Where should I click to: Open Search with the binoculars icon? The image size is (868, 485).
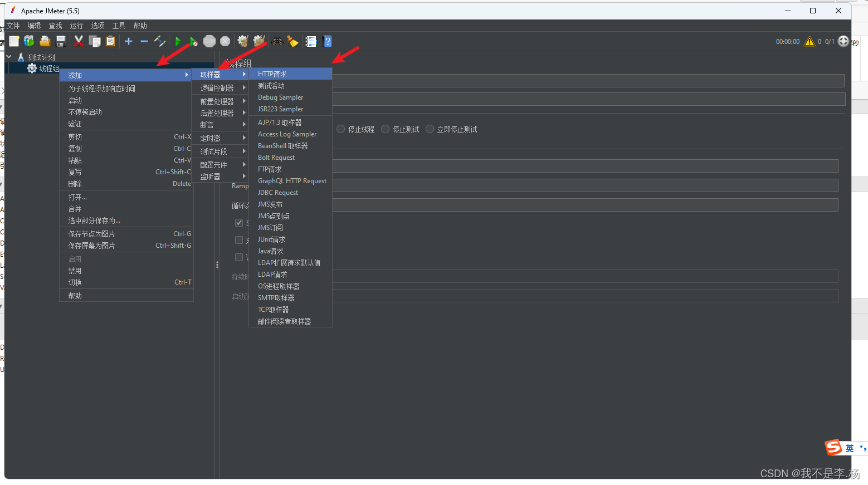point(277,41)
